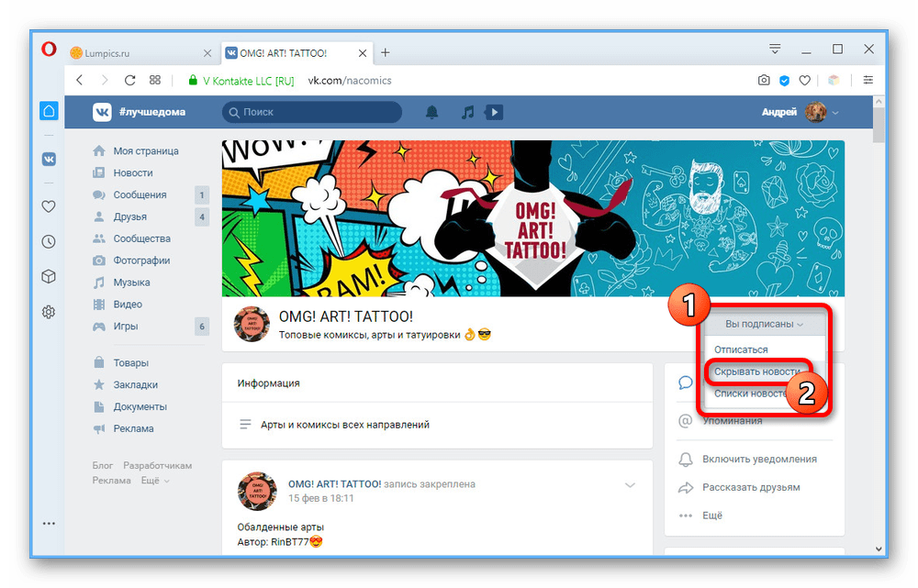Open VK messenger icon in Opera sidebar
Screen dimensions: 918x588
[x=50, y=159]
